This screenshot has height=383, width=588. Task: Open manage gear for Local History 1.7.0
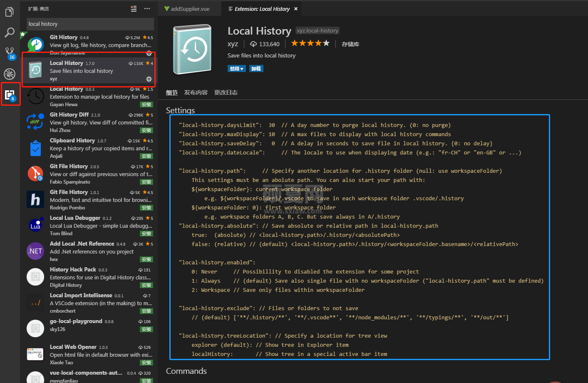(x=149, y=79)
